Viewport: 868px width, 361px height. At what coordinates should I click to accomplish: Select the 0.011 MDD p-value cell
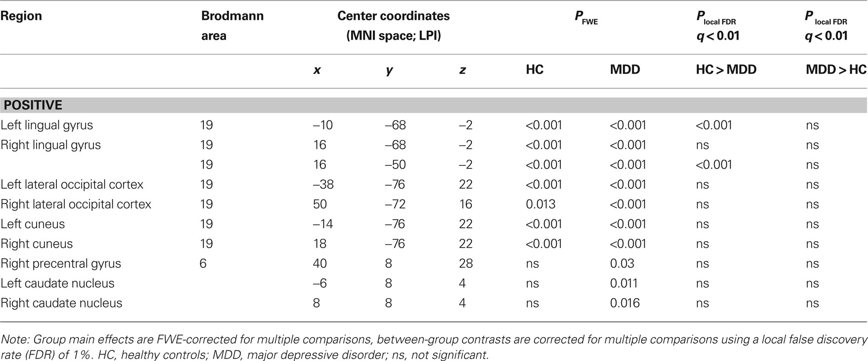624,284
